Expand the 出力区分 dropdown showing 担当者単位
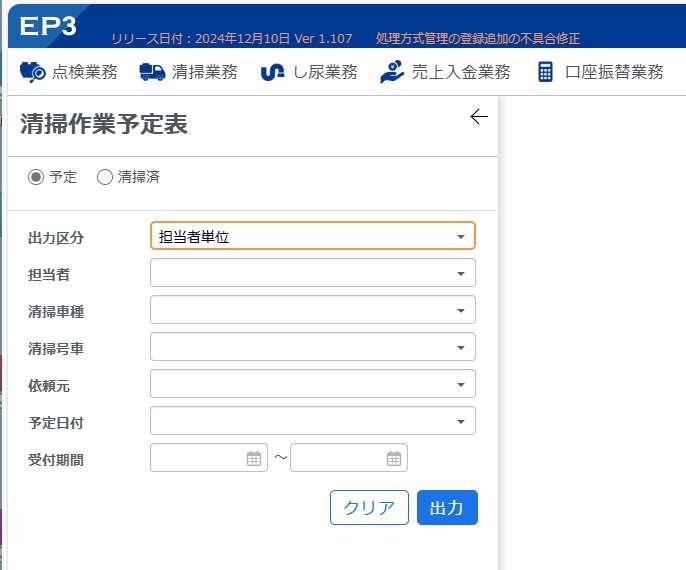The height and width of the screenshot is (570, 686). click(312, 236)
